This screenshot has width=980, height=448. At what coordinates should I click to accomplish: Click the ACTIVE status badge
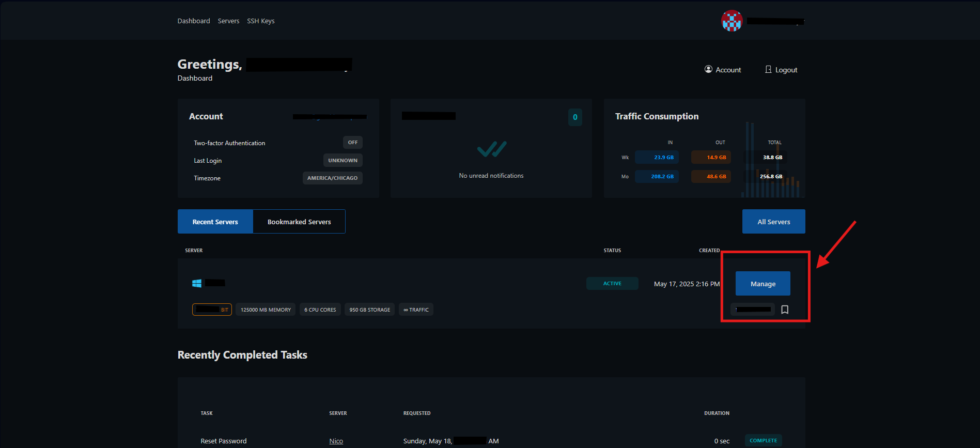point(612,284)
